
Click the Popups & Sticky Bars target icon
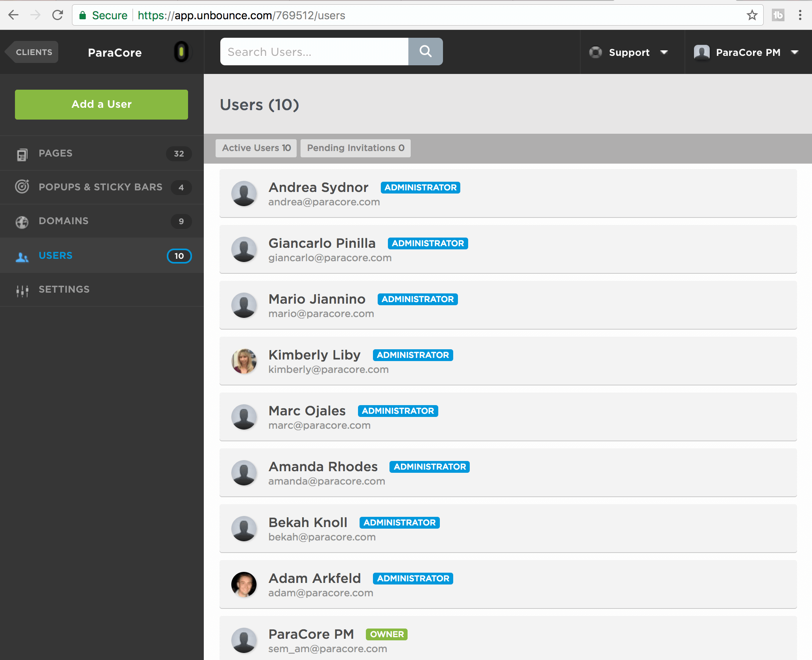click(x=22, y=186)
